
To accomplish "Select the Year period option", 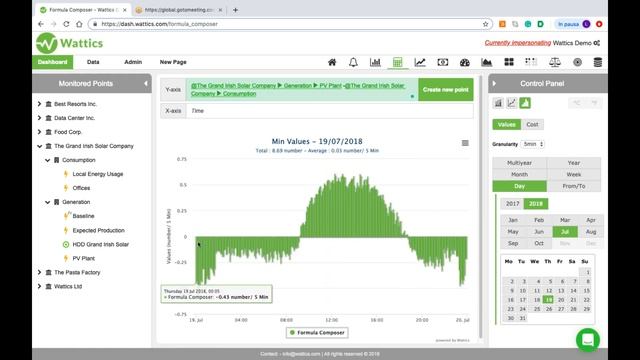I will point(573,163).
